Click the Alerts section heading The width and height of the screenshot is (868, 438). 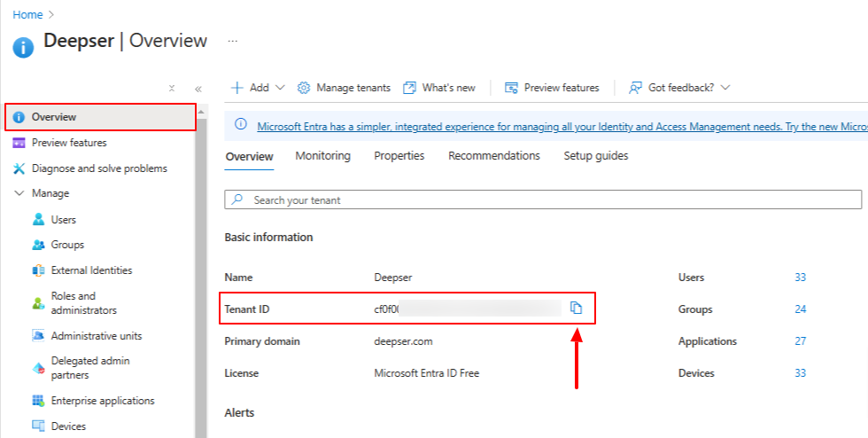(239, 413)
